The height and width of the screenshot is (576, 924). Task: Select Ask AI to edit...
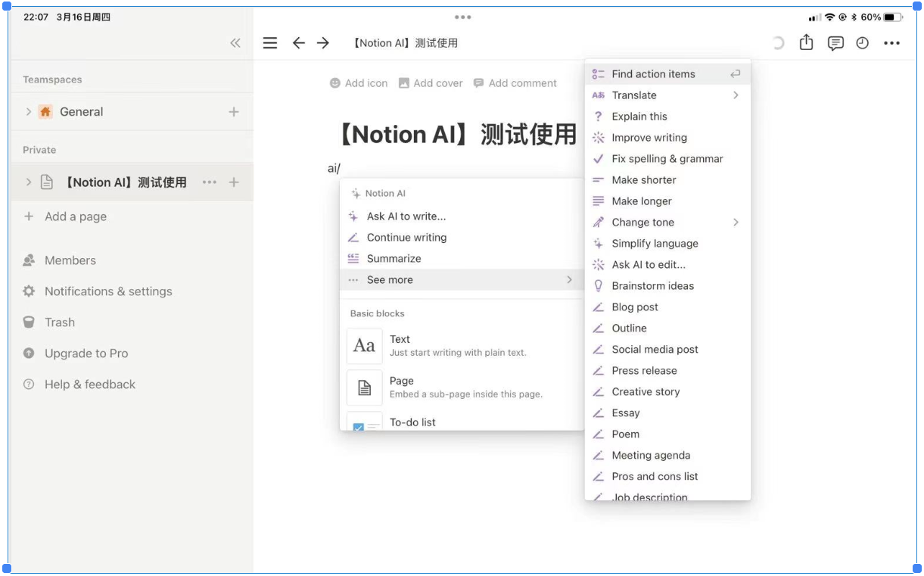668,265
